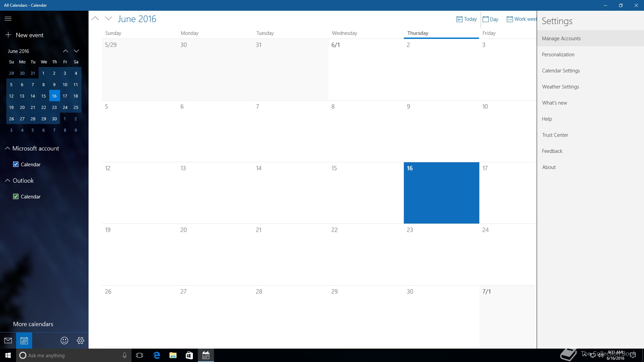Image resolution: width=644 pixels, height=362 pixels.
Task: Open Personalization settings
Action: pyautogui.click(x=558, y=55)
